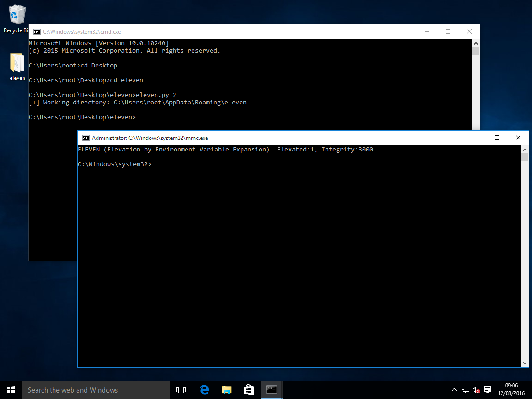Screen dimensions: 532x399
Task: Show hidden system tray icons
Action: click(x=454, y=390)
